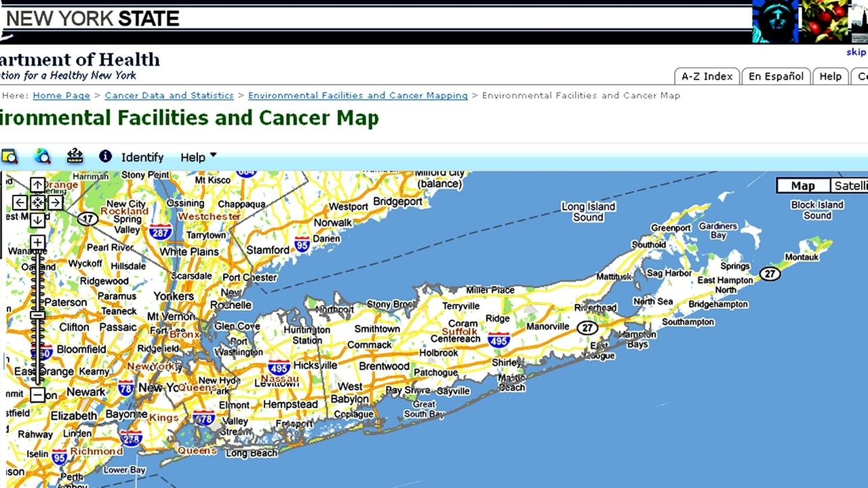Click the Interstate 278 shield near Bayonne
Screen dimensions: 868x488
click(x=131, y=438)
